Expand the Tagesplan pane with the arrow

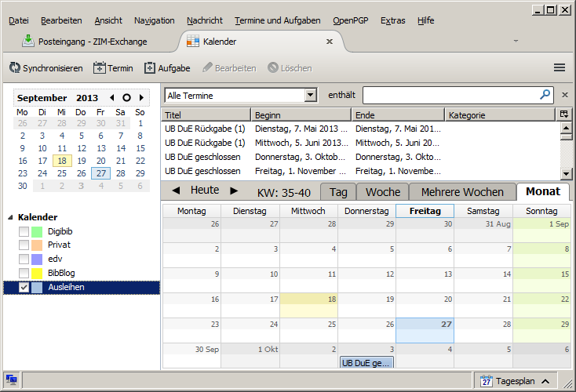tap(545, 381)
